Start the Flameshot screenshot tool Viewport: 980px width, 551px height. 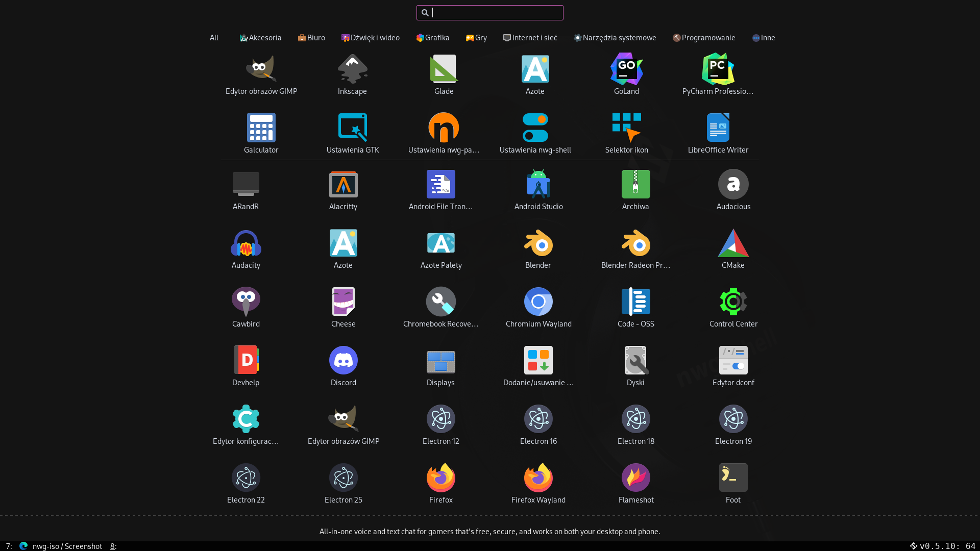click(x=635, y=478)
